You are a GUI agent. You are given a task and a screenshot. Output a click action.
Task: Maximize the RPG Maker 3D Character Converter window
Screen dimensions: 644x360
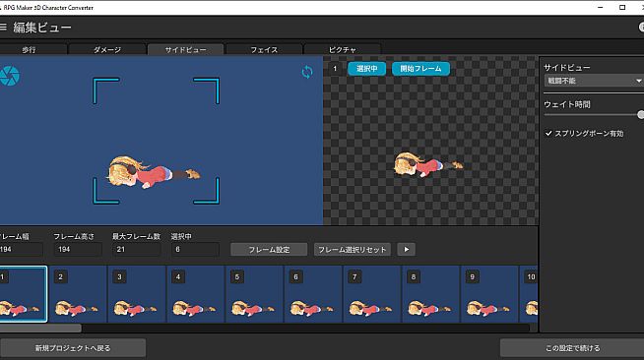622,8
